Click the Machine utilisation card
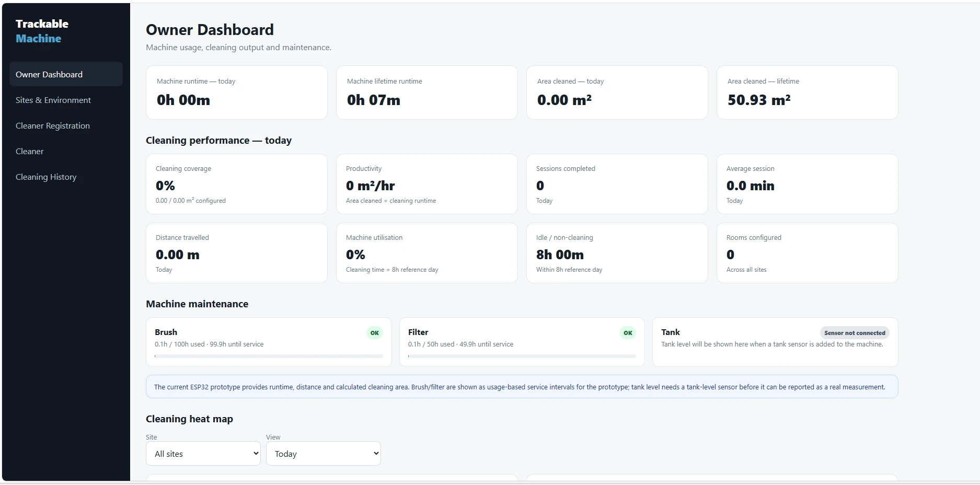This screenshot has width=980, height=485. pos(426,253)
